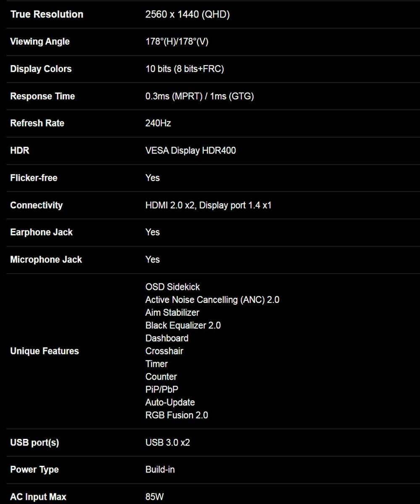420x504 pixels.
Task: Click the AC Input Max label
Action: [x=38, y=497]
